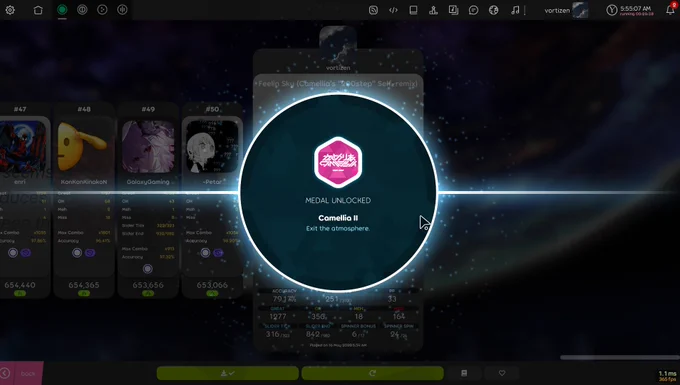The height and width of the screenshot is (385, 680).
Task: Click the 654,440 score value
Action: point(20,285)
